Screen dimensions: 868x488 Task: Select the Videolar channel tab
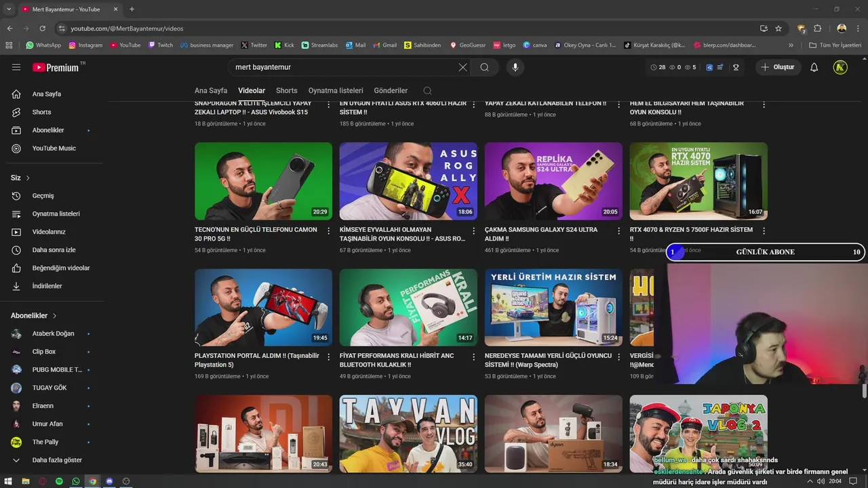(x=252, y=91)
